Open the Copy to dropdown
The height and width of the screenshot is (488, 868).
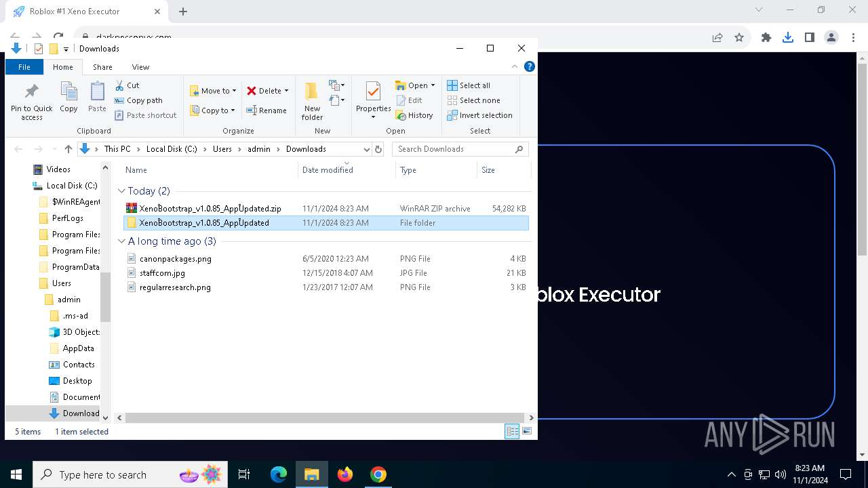click(x=212, y=110)
